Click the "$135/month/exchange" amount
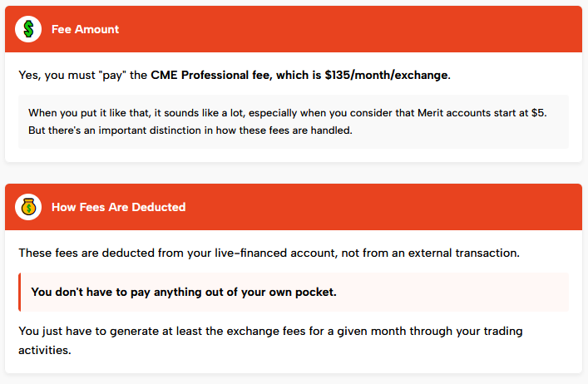 tap(387, 75)
